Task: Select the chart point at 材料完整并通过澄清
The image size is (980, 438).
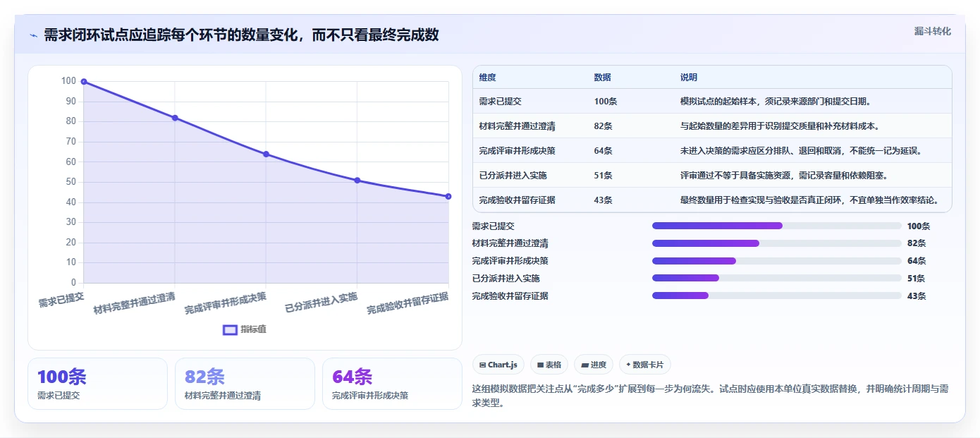Action: [175, 118]
